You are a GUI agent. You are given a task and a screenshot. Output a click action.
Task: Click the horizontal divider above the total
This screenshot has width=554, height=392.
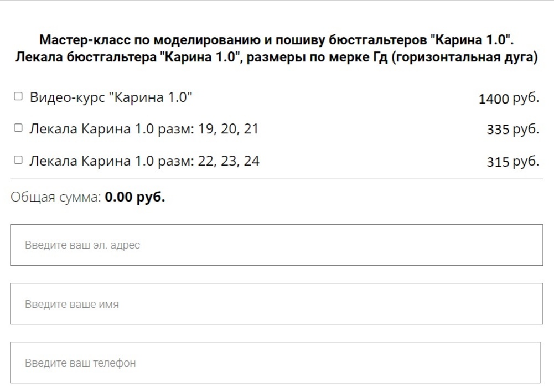coord(276,178)
